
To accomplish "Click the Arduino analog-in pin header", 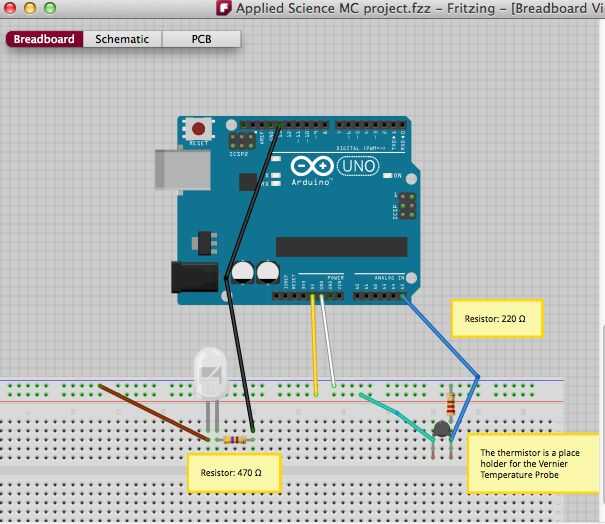I will pyautogui.click(x=379, y=296).
